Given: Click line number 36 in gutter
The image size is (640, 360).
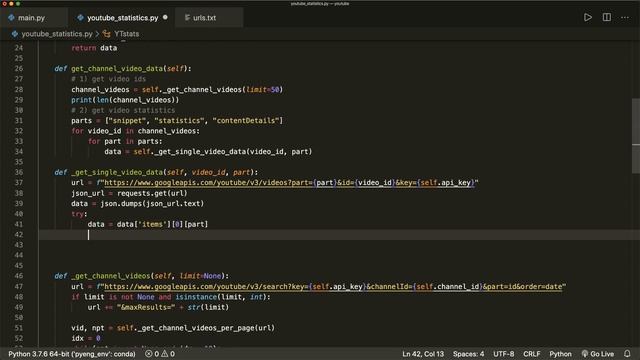Looking at the screenshot, I should click(x=19, y=172).
